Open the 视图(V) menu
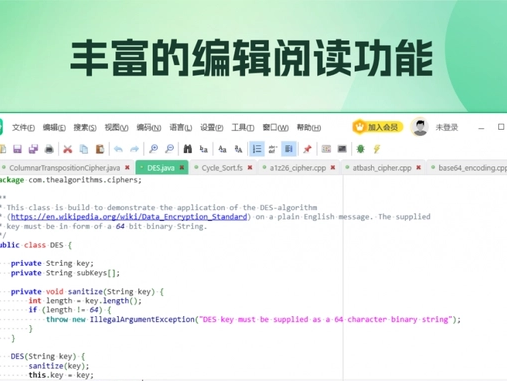 (116, 128)
